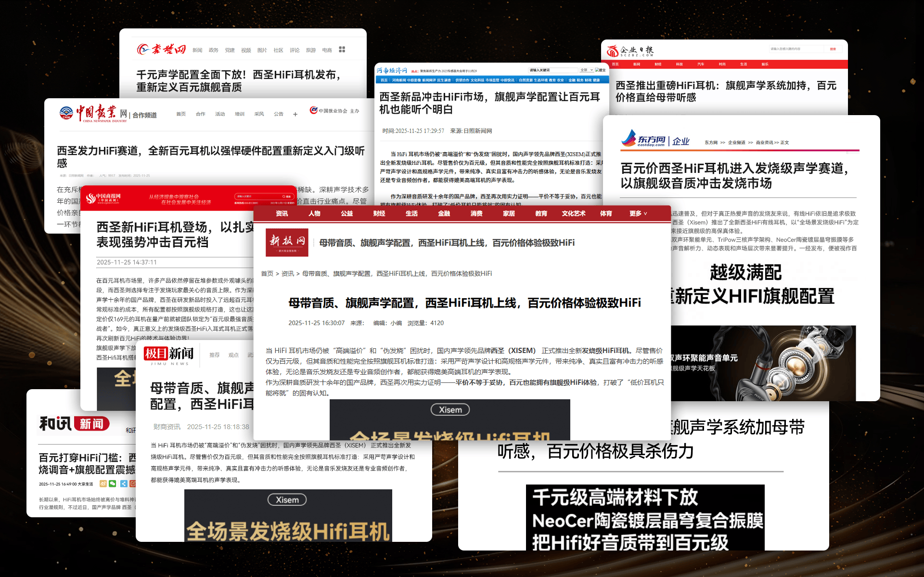Share the 和讯新闻 article to Weibo
Image resolution: width=924 pixels, height=577 pixels.
103,484
